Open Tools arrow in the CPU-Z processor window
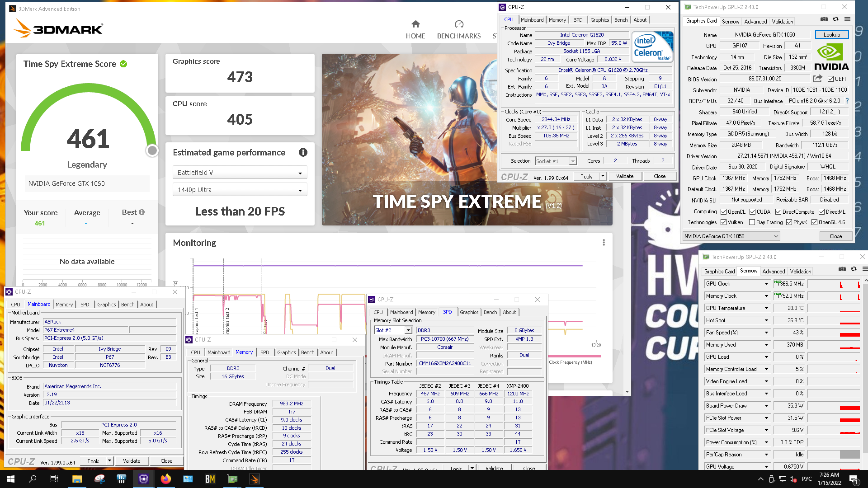868x488 pixels. click(603, 176)
